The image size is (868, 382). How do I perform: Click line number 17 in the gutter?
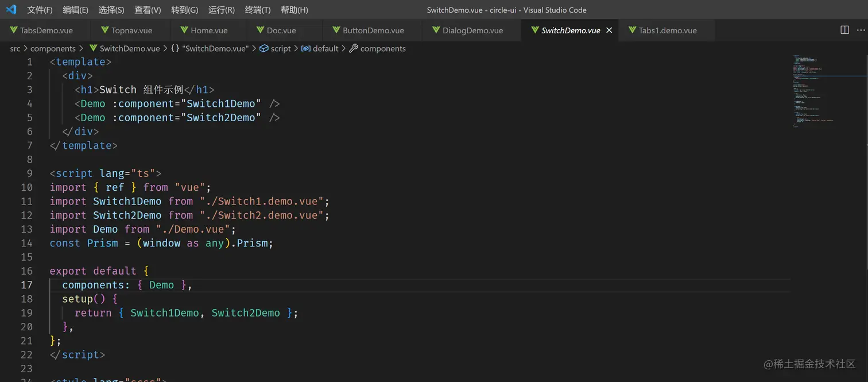(x=26, y=285)
